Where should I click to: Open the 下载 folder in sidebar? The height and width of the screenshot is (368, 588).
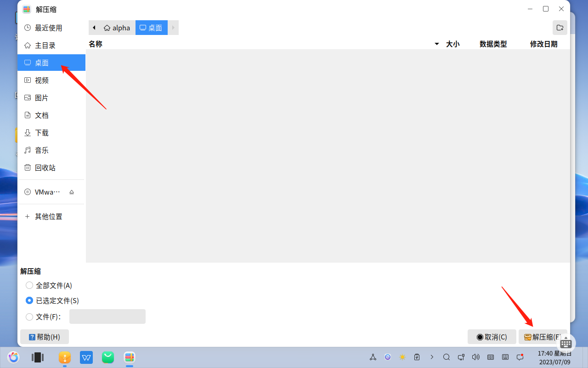[x=51, y=132]
